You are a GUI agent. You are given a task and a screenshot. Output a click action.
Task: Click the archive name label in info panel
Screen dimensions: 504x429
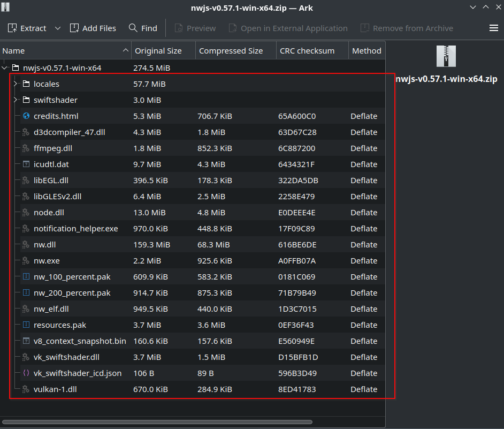coord(446,79)
